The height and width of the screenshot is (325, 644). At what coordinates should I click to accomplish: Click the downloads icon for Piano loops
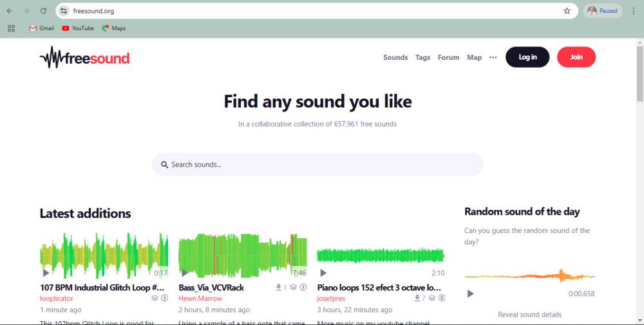tap(417, 298)
